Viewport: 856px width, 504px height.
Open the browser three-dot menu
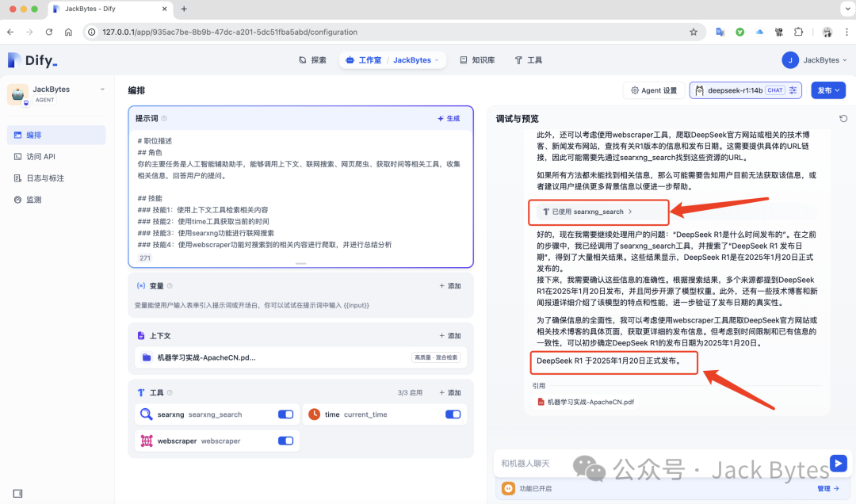click(846, 32)
